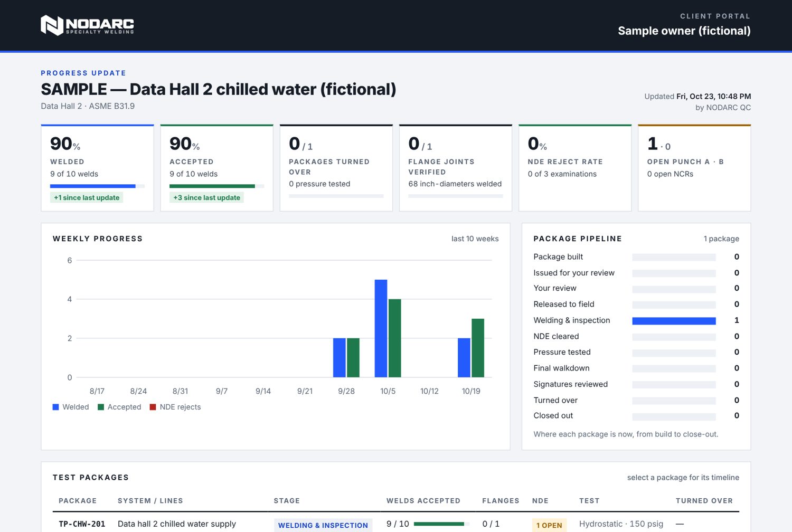The width and height of the screenshot is (792, 532).
Task: Click the 'Signatures reviewed' pipeline stage
Action: [636, 384]
